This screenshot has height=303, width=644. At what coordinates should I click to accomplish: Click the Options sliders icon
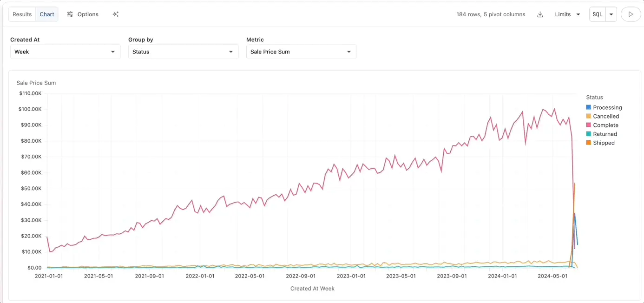click(70, 14)
